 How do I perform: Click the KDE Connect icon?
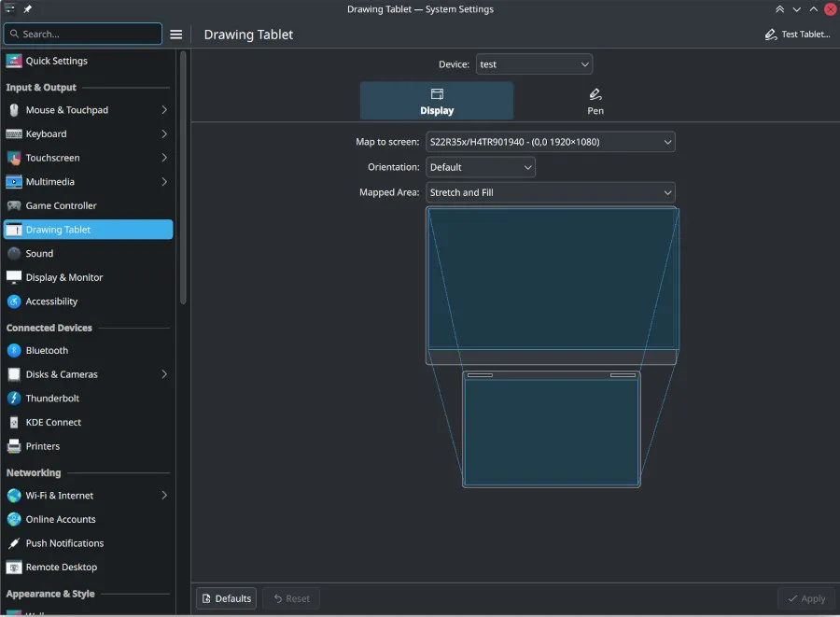14,423
